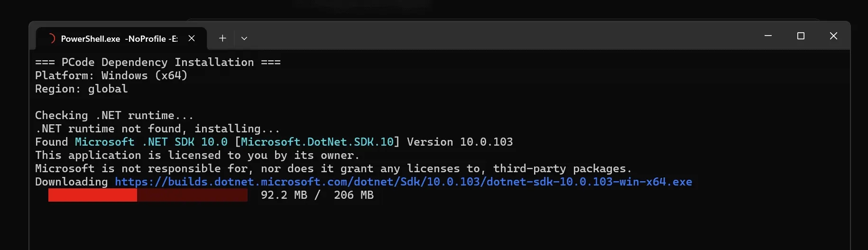Click the "Platform: Windows (x64)" line
This screenshot has width=868, height=250.
[111, 75]
